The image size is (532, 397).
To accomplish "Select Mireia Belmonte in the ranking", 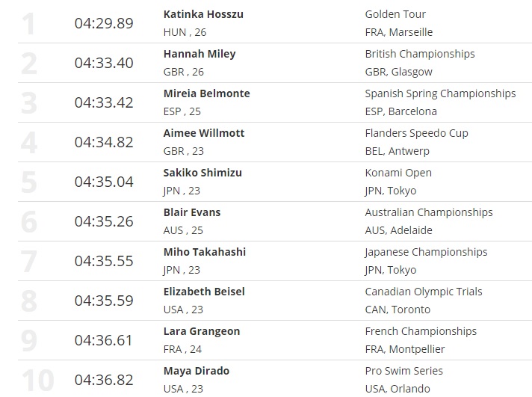I will 206,93.
